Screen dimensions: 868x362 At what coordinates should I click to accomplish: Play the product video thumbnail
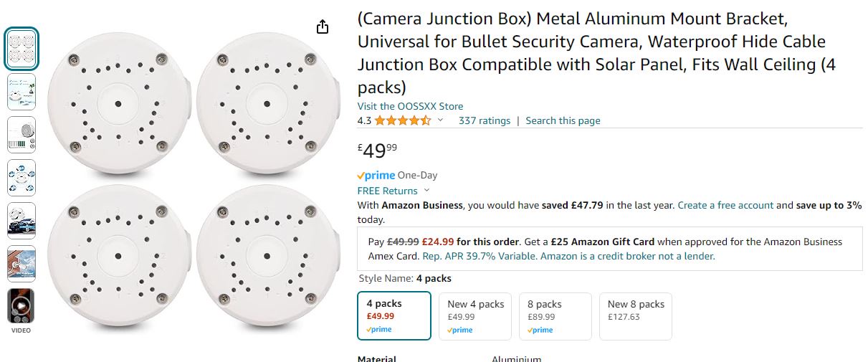(21, 307)
